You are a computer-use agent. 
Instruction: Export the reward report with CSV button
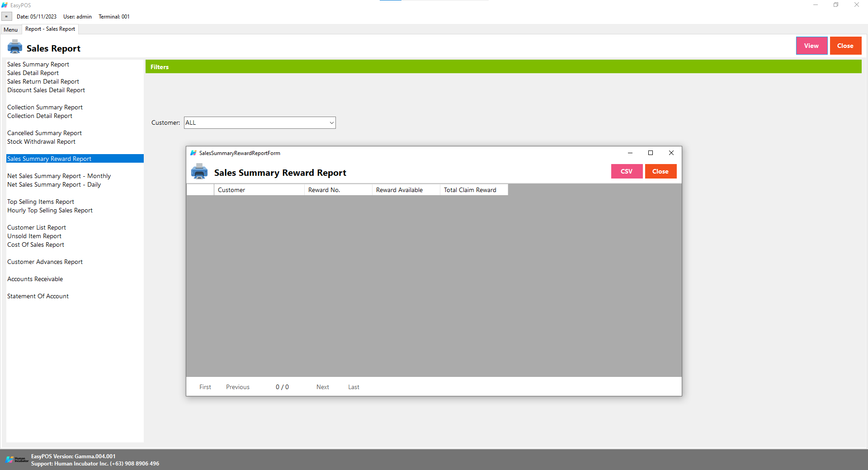(x=627, y=171)
